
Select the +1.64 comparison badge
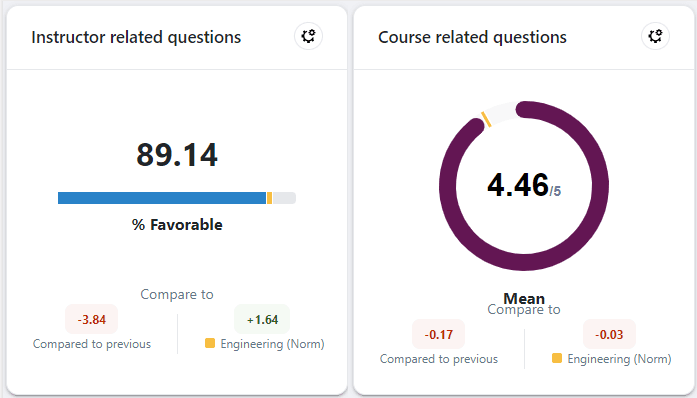click(262, 319)
